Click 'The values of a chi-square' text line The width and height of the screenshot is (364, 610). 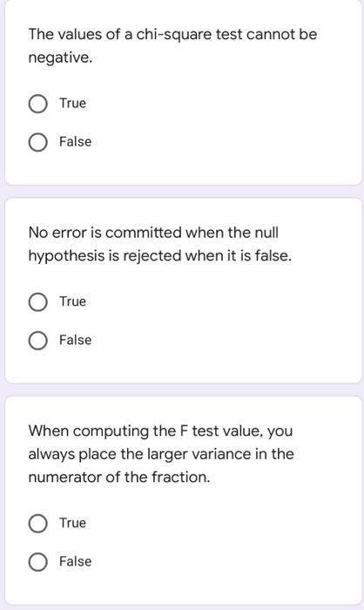pyautogui.click(x=172, y=35)
